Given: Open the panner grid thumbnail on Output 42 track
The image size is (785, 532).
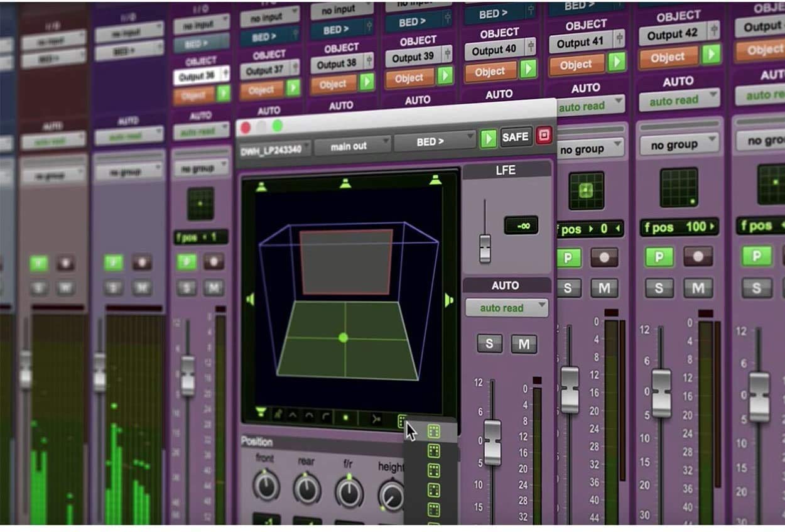Looking at the screenshot, I should coord(679,187).
